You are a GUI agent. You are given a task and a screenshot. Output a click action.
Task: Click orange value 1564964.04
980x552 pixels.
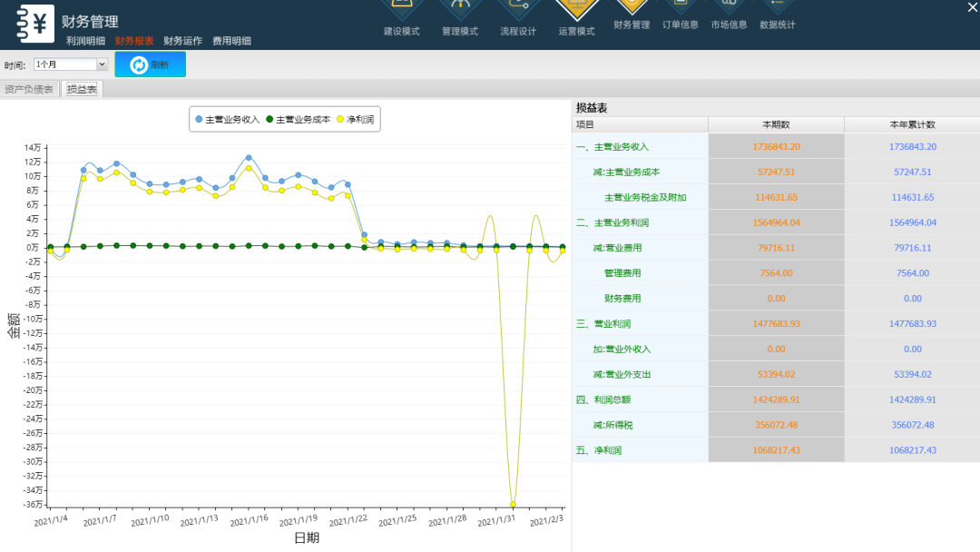point(776,222)
